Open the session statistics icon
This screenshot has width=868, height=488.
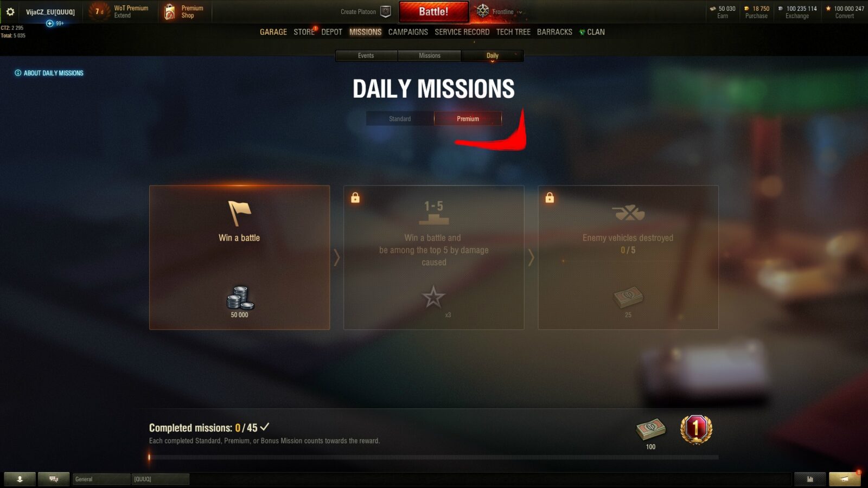pos(810,479)
